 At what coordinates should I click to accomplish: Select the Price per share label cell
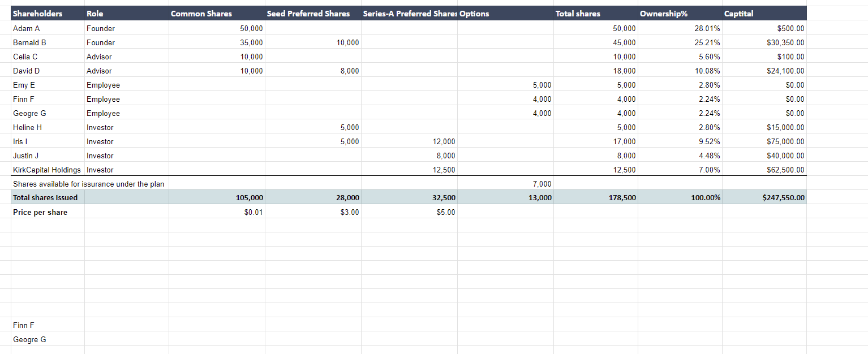pos(41,212)
